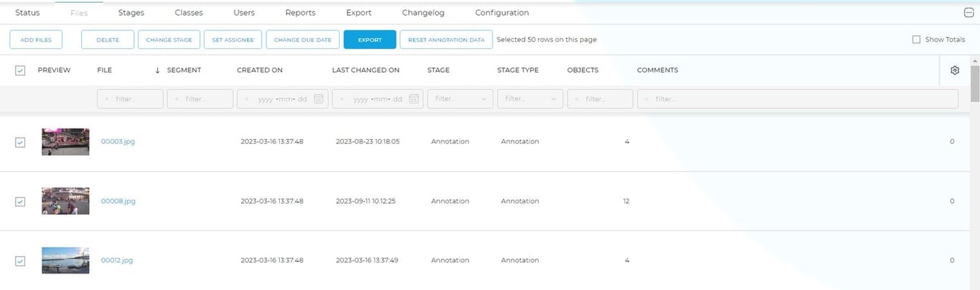This screenshot has width=980, height=290.
Task: Switch to the Reports tab
Action: click(x=300, y=13)
